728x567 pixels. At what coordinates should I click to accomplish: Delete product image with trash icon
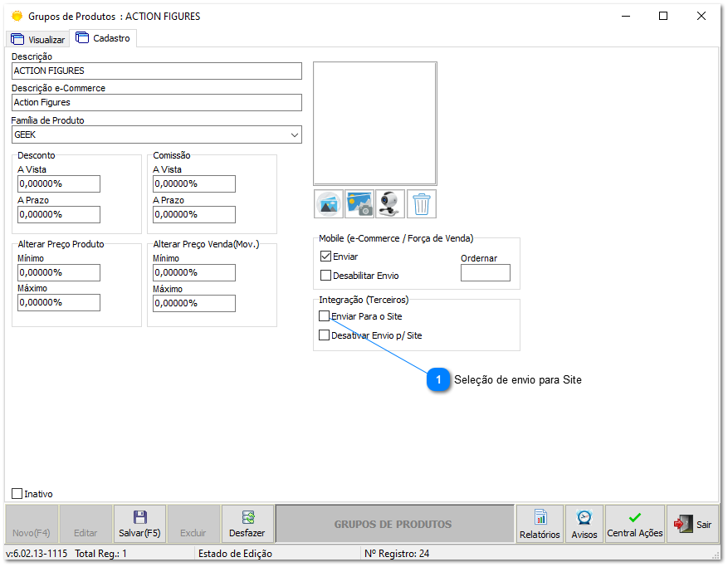pos(422,204)
